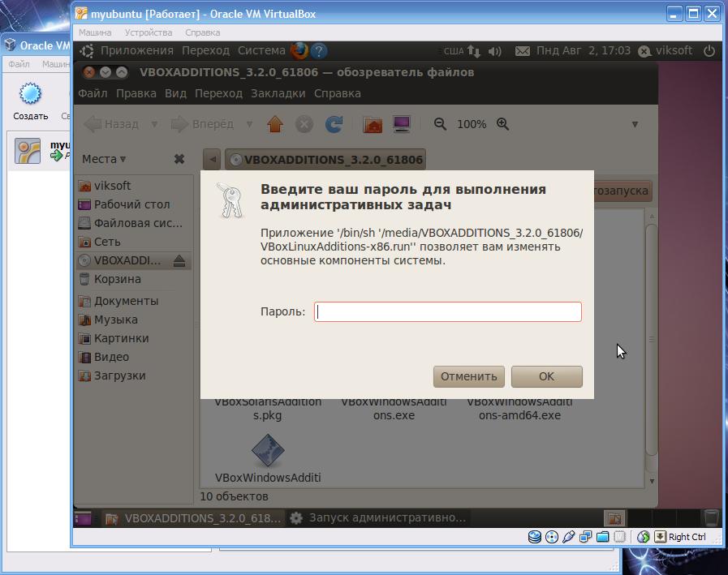Open the help icon next to Firefox

click(318, 50)
